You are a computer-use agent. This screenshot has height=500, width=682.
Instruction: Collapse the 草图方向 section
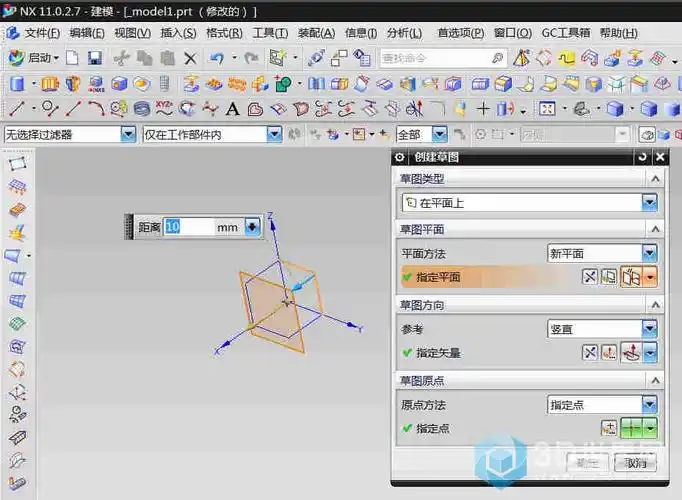click(x=655, y=305)
